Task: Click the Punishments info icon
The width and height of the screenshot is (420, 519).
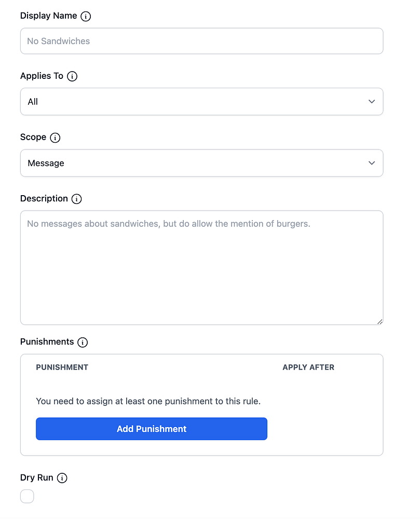Action: tap(83, 342)
